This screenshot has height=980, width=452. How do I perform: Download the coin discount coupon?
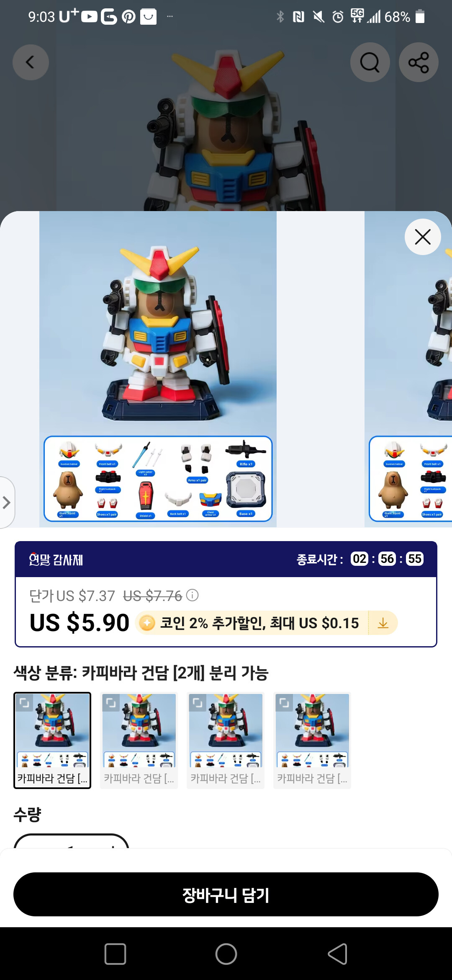[x=383, y=623]
